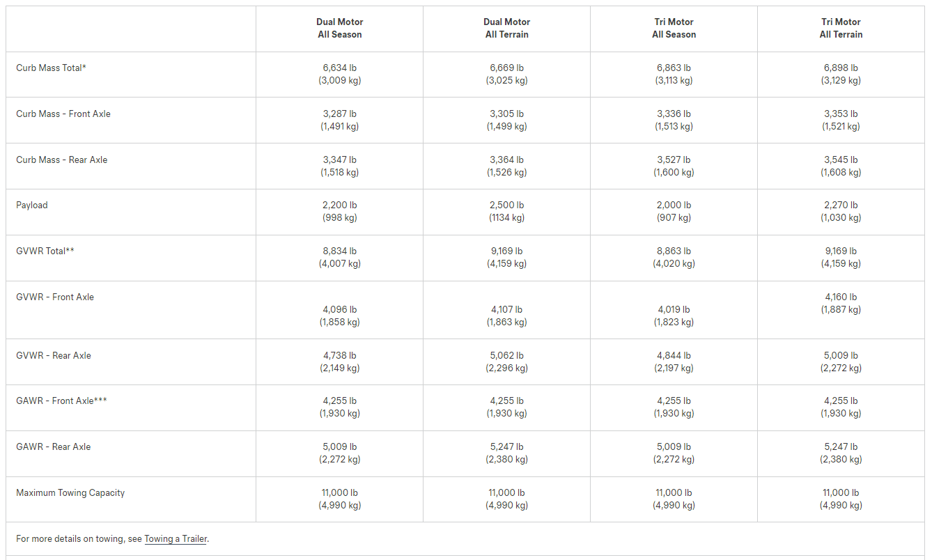
Task: Click the "Tri Motor All Season" header
Action: click(674, 29)
